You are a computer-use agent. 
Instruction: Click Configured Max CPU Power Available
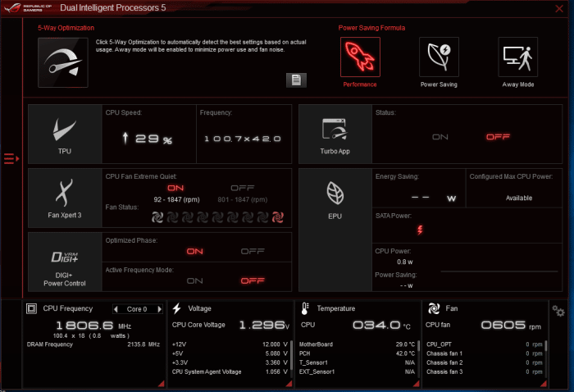point(519,198)
